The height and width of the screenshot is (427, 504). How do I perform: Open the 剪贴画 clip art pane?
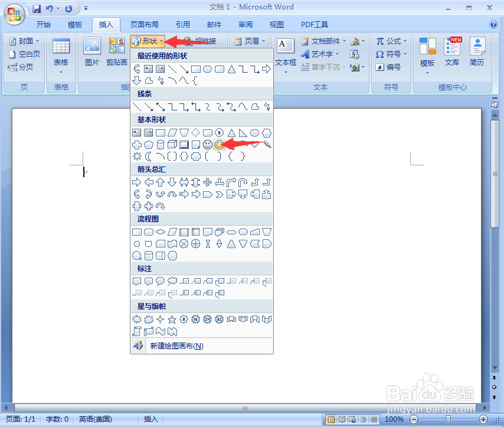coord(117,51)
